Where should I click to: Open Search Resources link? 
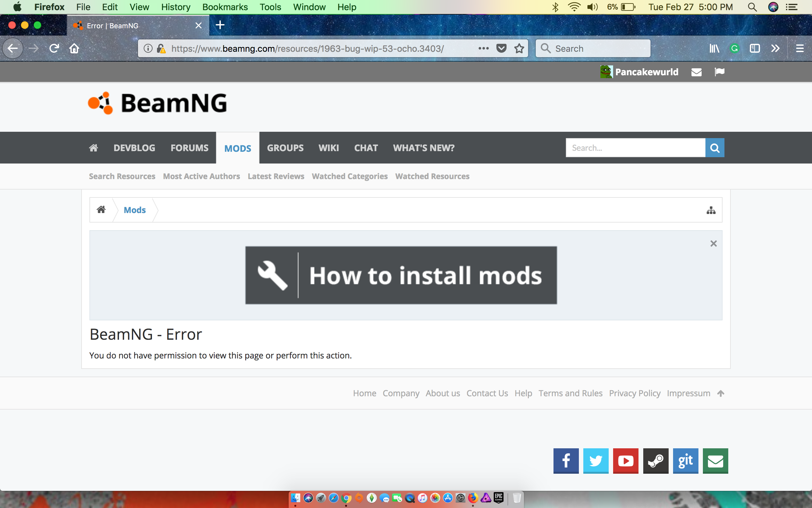pyautogui.click(x=122, y=177)
